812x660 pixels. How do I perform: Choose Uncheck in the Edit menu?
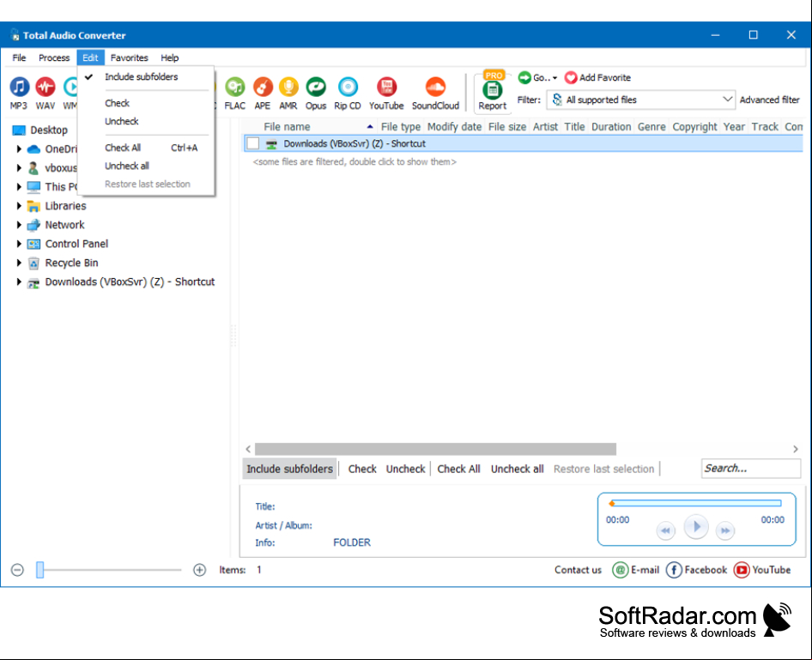122,122
